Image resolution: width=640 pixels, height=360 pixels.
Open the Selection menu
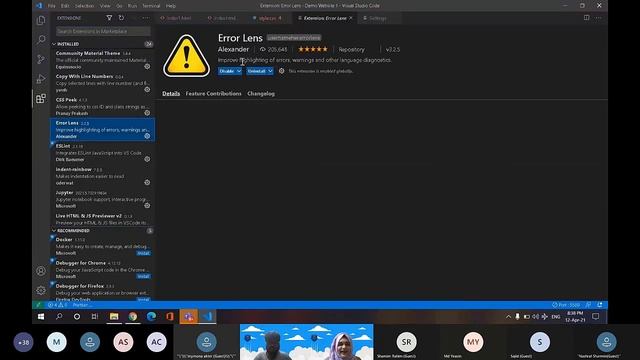(84, 6)
